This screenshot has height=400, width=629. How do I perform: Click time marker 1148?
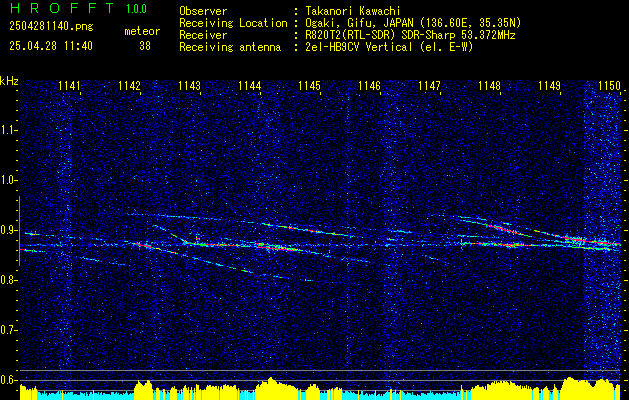pos(490,86)
